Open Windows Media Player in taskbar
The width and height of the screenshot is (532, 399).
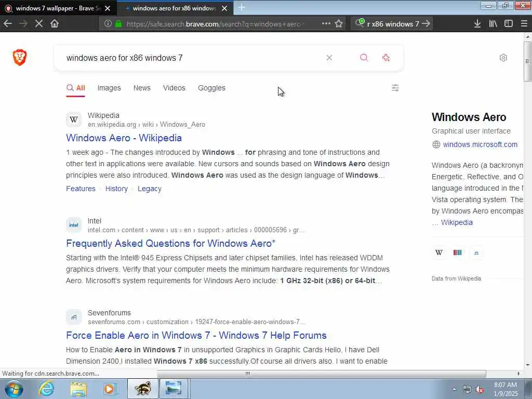pos(110,389)
